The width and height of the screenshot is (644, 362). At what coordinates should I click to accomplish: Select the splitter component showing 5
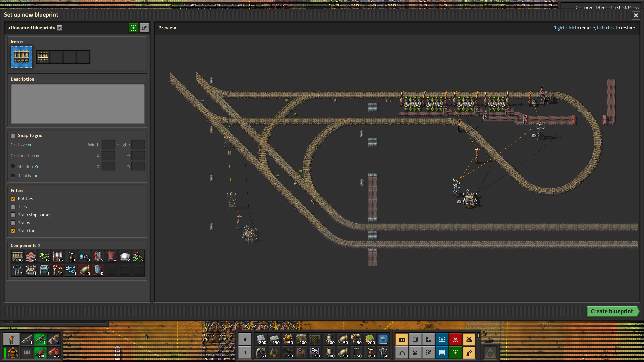point(98,257)
